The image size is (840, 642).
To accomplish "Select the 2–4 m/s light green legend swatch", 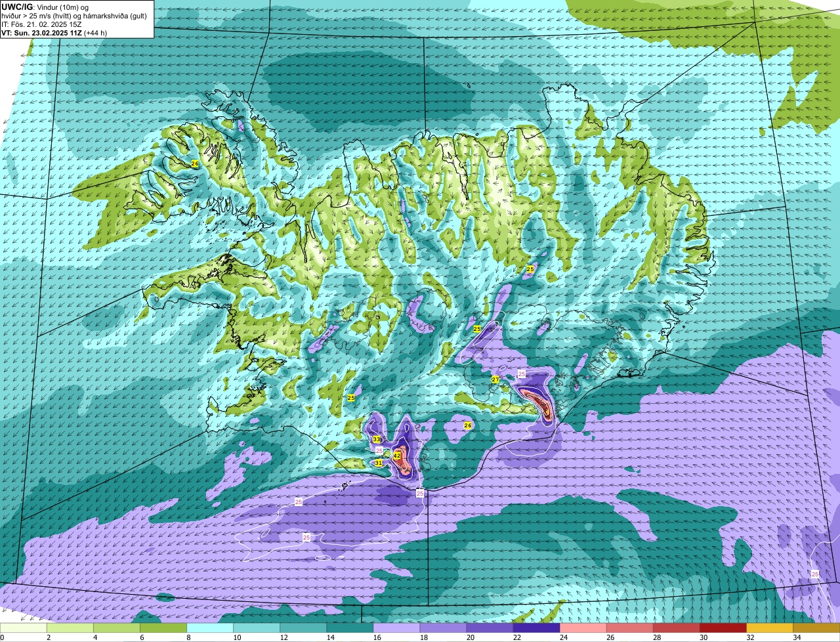I will pyautogui.click(x=70, y=628).
